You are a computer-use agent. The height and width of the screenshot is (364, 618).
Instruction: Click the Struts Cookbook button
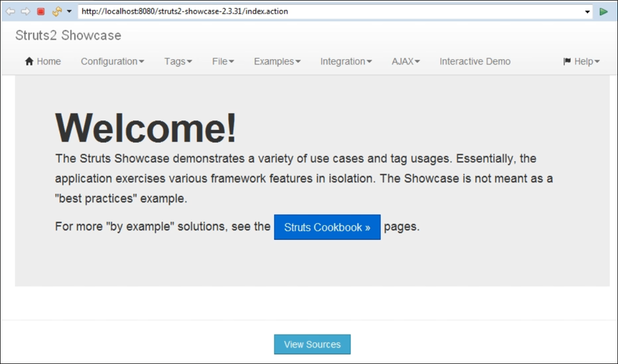pyautogui.click(x=327, y=227)
